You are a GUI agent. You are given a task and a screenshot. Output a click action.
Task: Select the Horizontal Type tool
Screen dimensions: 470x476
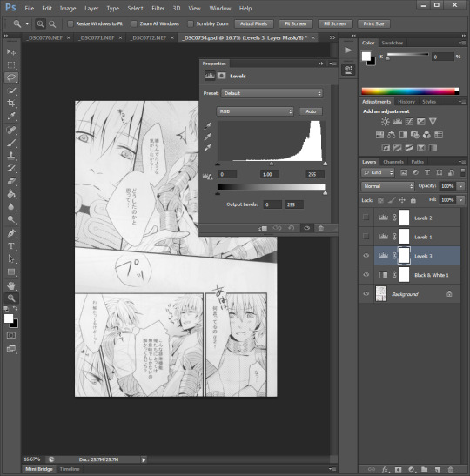pos(11,246)
